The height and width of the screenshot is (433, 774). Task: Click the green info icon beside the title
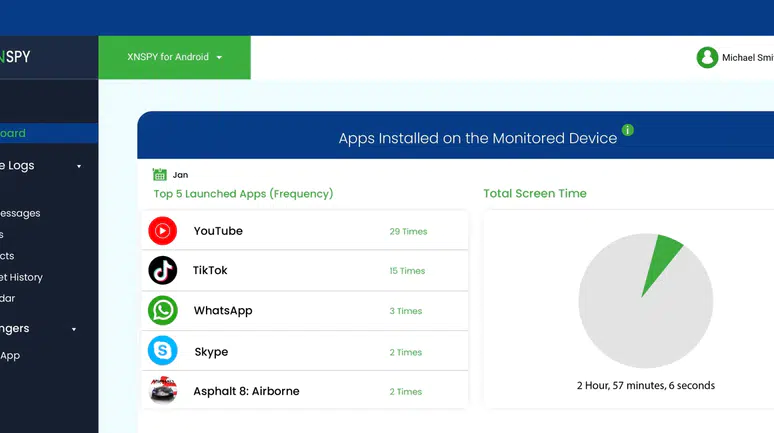[627, 130]
